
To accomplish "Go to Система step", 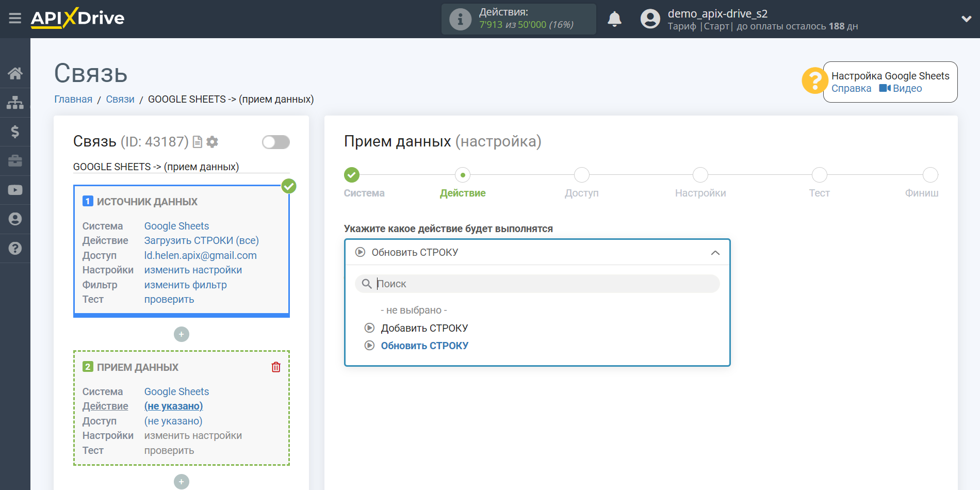I will tap(352, 175).
